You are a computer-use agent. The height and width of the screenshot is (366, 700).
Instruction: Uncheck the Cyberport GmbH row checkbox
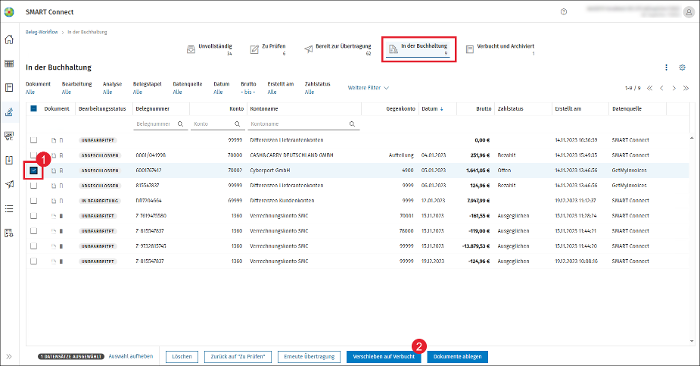(x=33, y=171)
